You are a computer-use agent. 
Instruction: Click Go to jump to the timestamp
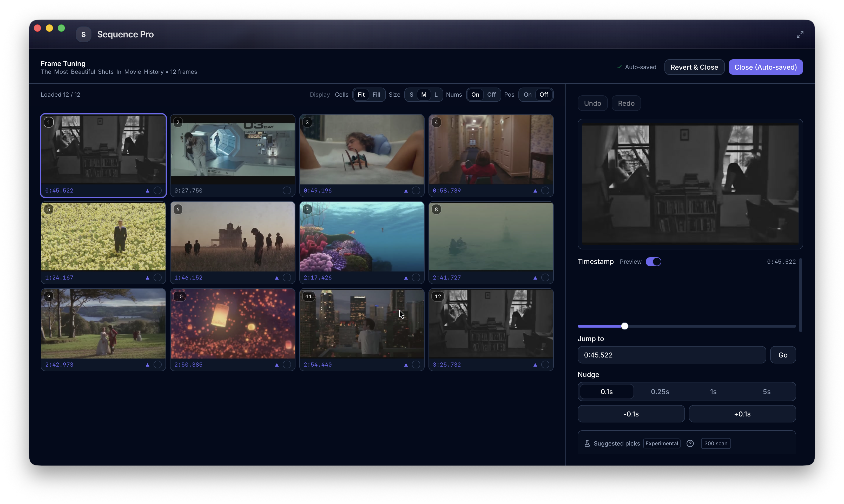tap(783, 355)
